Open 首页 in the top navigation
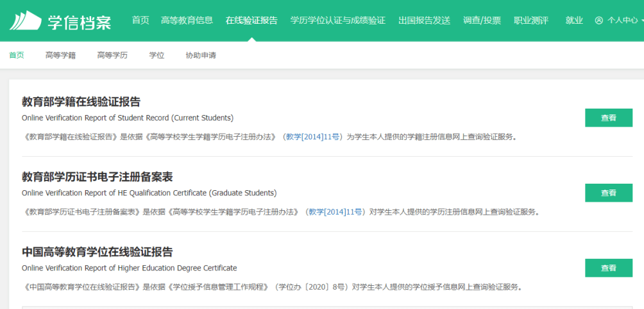644x309 pixels. coord(140,21)
